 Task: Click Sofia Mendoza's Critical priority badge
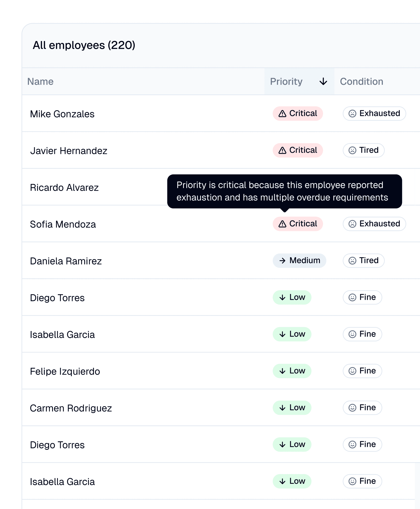point(298,224)
